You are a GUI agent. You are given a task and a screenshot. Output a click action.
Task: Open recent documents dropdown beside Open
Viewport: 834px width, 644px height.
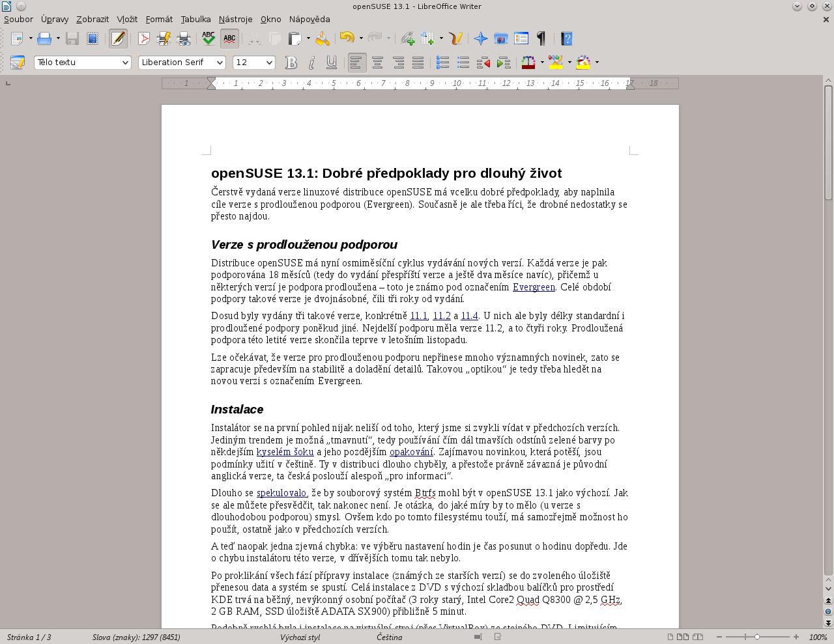(58, 38)
